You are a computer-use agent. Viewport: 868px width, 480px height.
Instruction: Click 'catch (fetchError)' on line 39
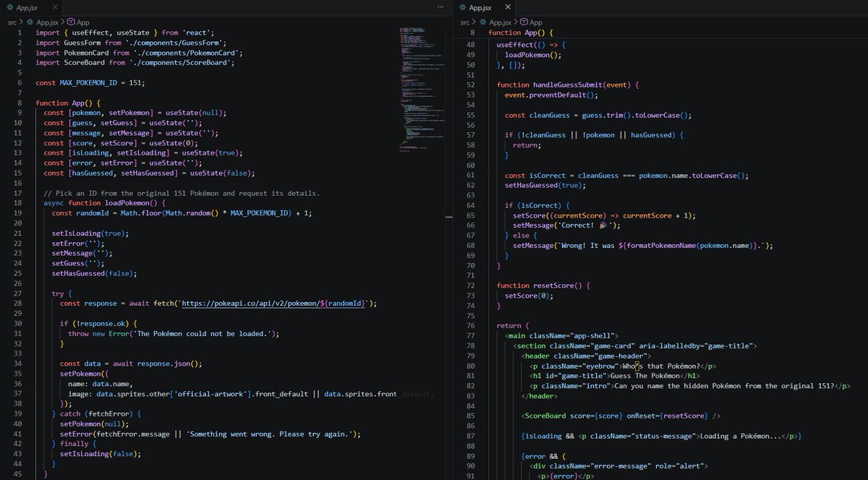[98, 414]
